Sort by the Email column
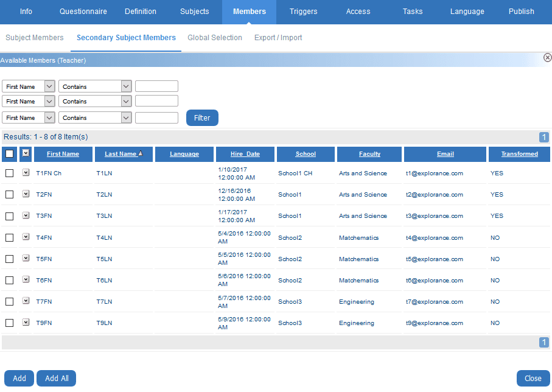 [x=445, y=154]
